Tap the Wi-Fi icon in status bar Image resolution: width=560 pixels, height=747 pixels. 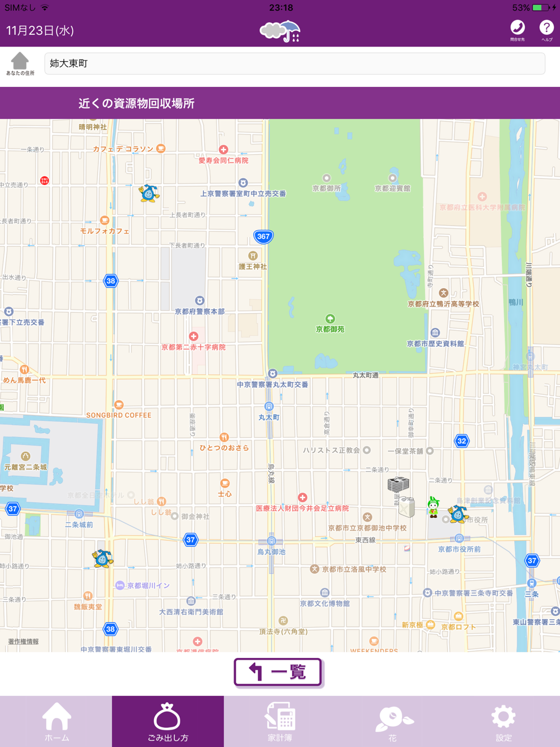[x=45, y=7]
